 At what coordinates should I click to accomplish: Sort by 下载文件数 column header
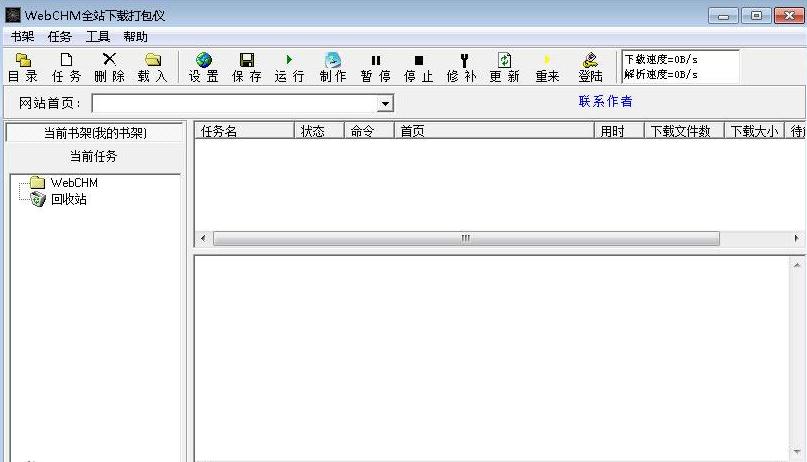tap(683, 131)
